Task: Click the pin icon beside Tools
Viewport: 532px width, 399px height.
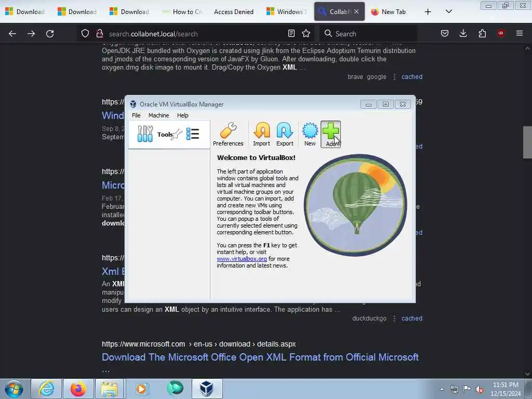Action: click(177, 135)
